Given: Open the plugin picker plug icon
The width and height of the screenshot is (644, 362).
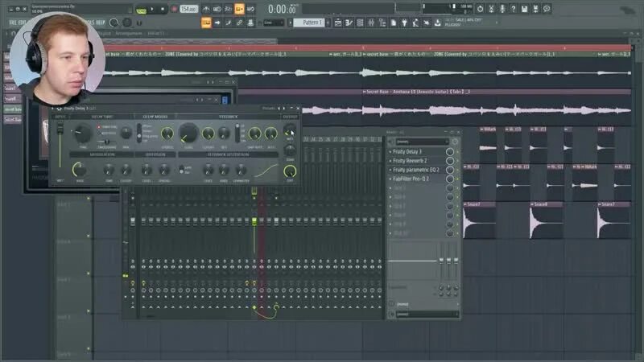Looking at the screenshot, I should (405, 23).
